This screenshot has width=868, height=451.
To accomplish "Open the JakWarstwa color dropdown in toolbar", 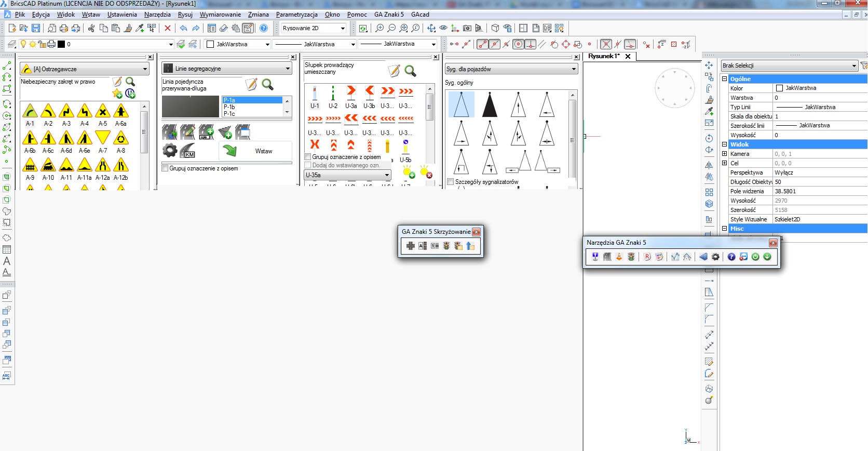I will (x=238, y=44).
